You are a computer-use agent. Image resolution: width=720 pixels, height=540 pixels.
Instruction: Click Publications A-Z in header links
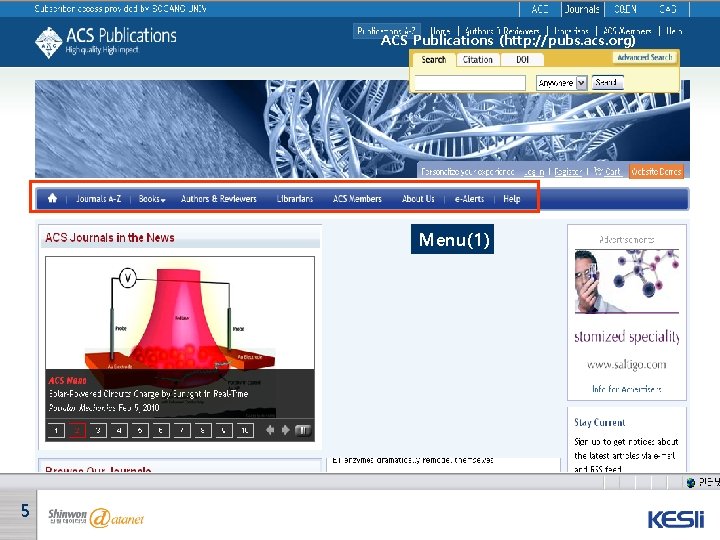click(386, 31)
